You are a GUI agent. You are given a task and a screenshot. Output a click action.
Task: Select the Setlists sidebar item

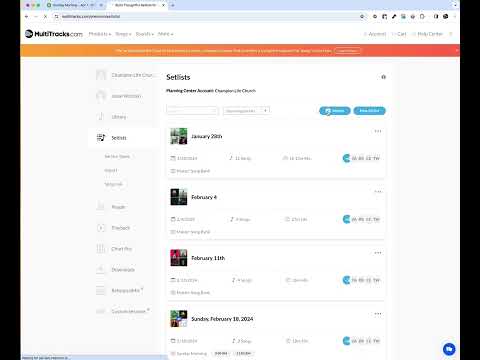119,138
